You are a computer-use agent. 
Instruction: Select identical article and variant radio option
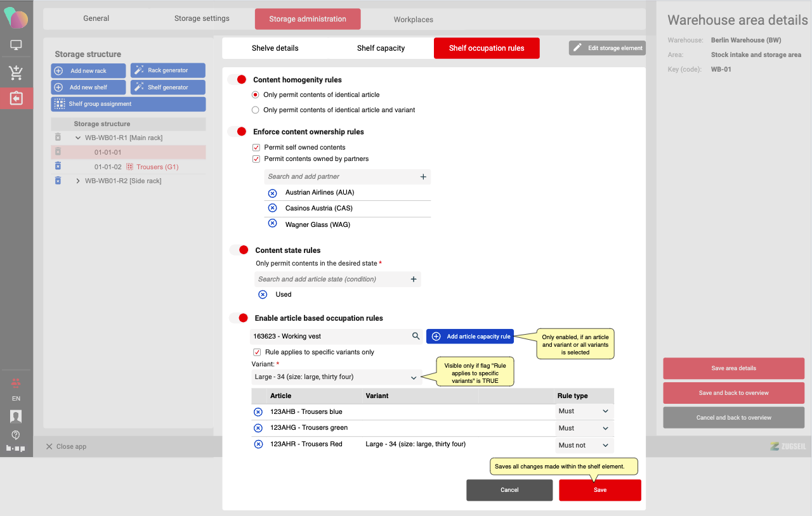tap(256, 110)
